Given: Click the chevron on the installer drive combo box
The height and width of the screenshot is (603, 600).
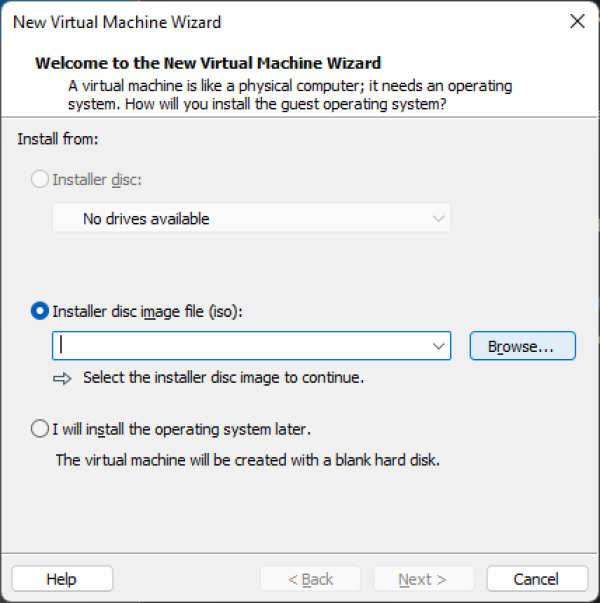Looking at the screenshot, I should 438,218.
